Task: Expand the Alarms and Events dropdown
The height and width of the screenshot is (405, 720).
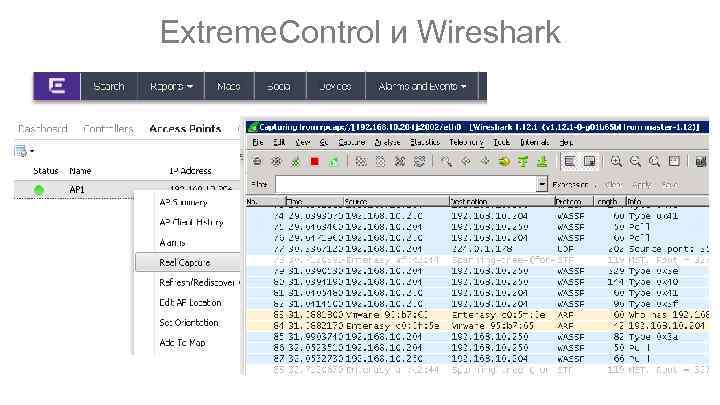Action: point(422,86)
